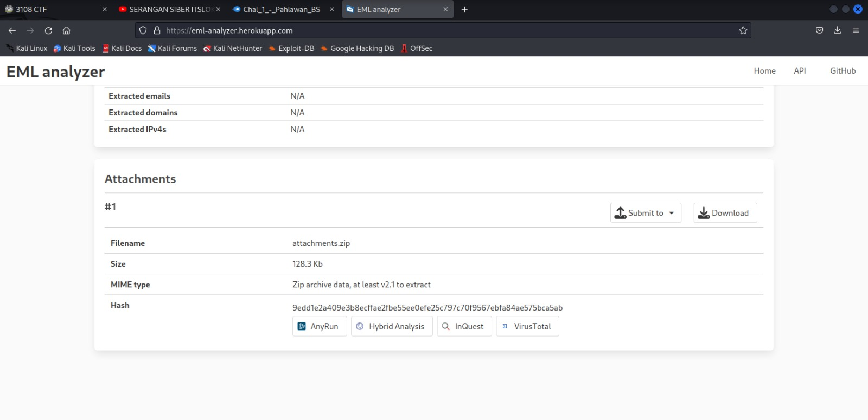Navigate back to previous page
Viewport: 868px width, 420px height.
tap(12, 30)
